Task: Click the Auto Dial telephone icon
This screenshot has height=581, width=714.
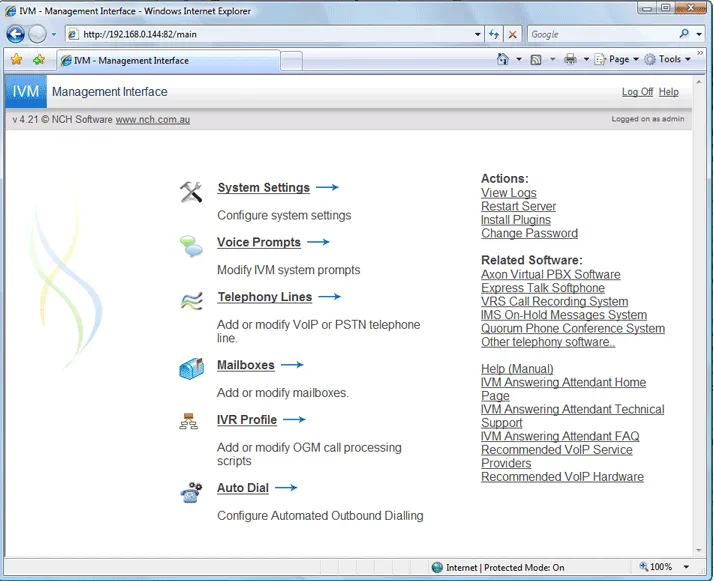Action: pos(191,492)
